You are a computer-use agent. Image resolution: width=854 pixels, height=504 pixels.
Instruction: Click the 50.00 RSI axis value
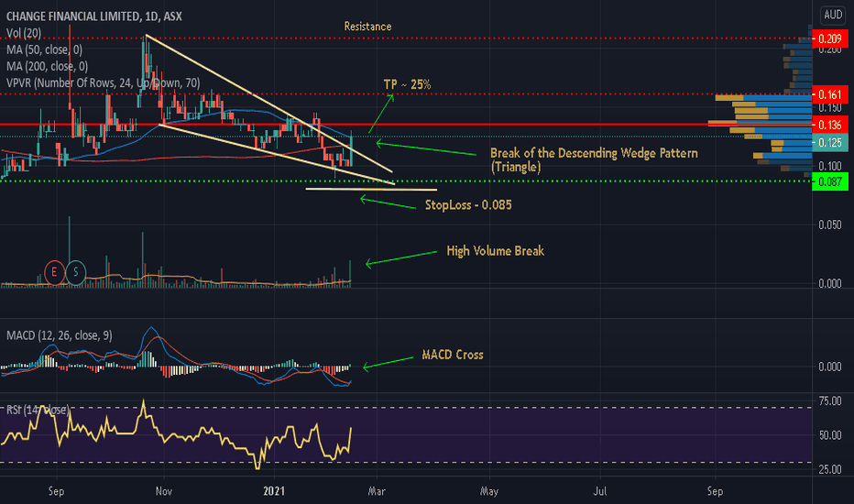coord(830,435)
